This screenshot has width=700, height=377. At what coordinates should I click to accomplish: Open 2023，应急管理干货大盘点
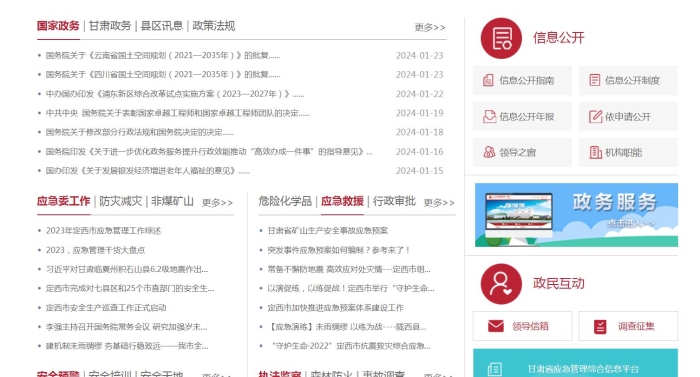pos(96,250)
